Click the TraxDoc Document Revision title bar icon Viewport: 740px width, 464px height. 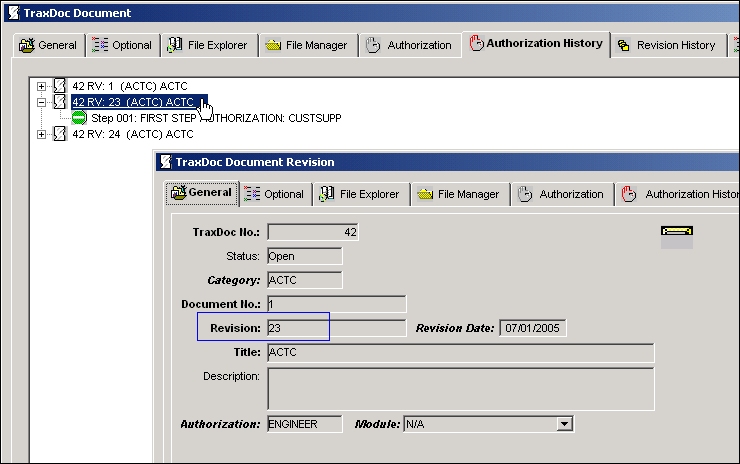pyautogui.click(x=166, y=162)
